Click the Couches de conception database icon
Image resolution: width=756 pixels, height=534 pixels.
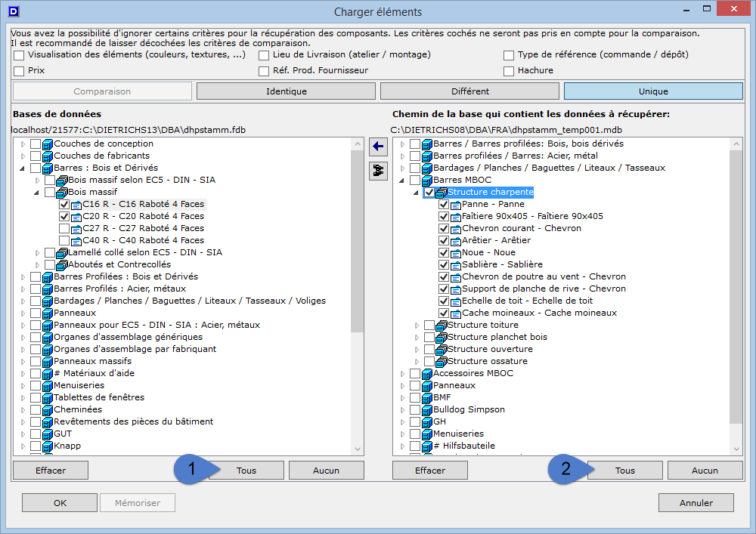pyautogui.click(x=47, y=144)
